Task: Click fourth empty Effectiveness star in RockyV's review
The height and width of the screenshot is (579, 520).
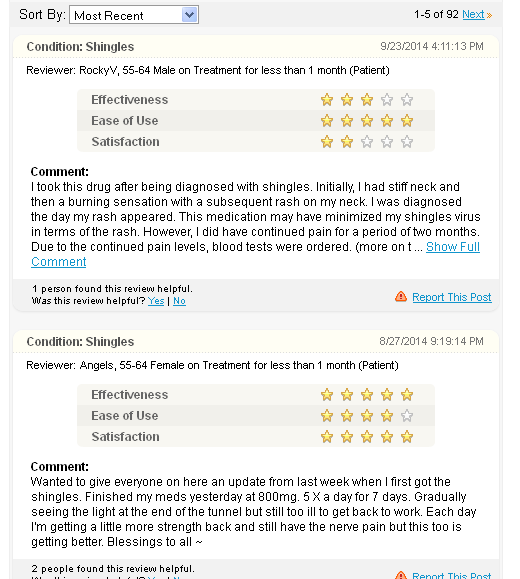Action: tap(387, 100)
